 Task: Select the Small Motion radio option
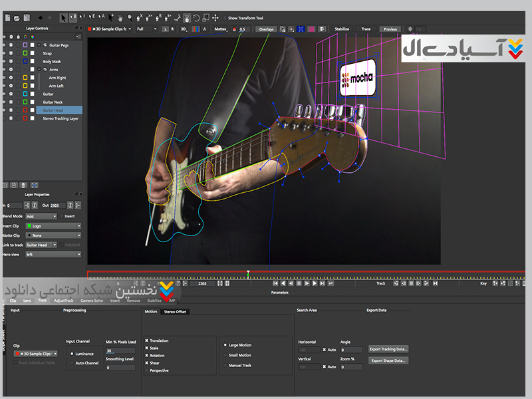coord(225,355)
